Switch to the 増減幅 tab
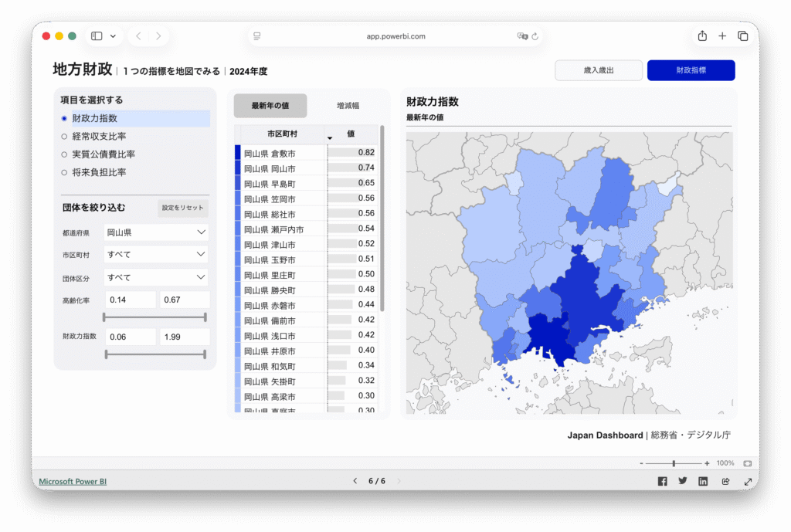This screenshot has width=791, height=532. [x=348, y=106]
